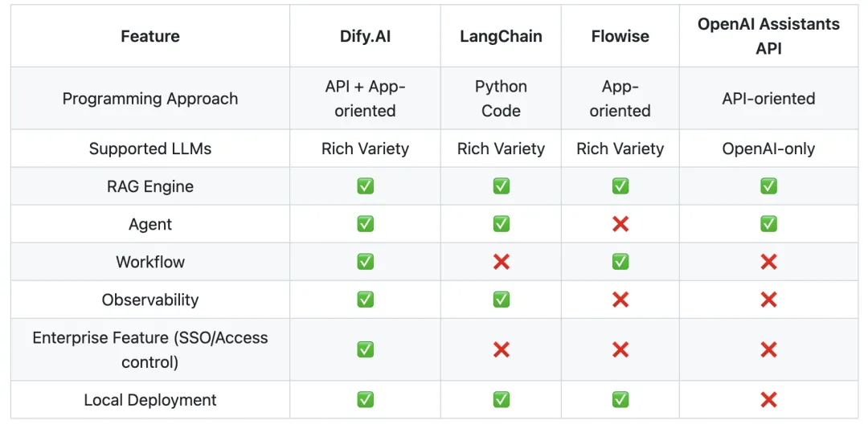Select the Supported LLMs row label
This screenshot has width=868, height=424.
(150, 149)
